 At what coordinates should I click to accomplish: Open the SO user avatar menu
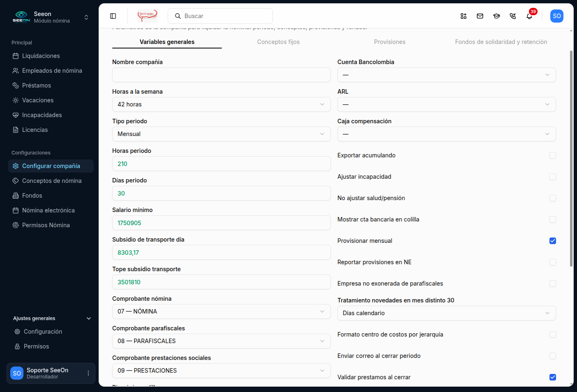pos(557,16)
